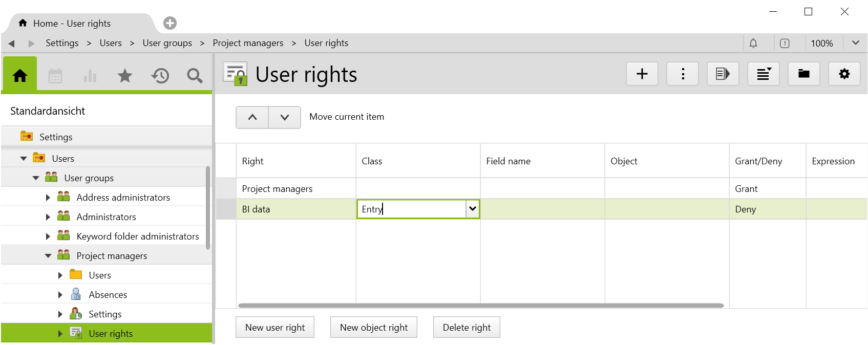Click the notification bell icon
Viewport: 868px width, 345px height.
[753, 44]
